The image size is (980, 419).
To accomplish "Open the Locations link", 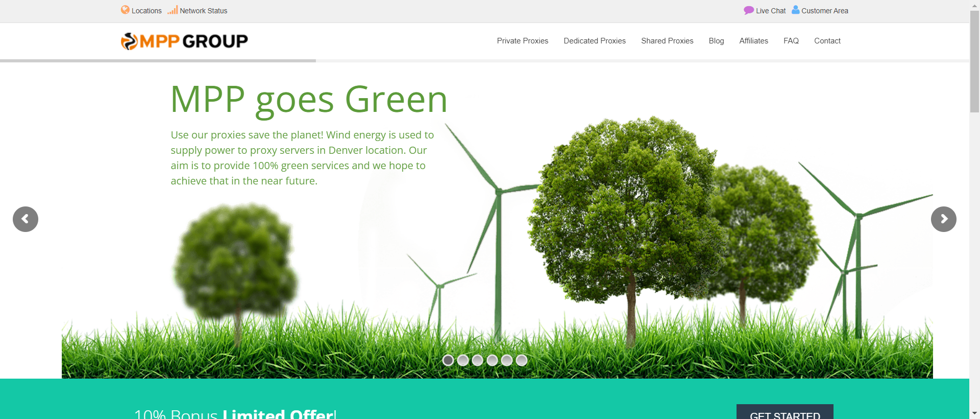I will point(146,11).
